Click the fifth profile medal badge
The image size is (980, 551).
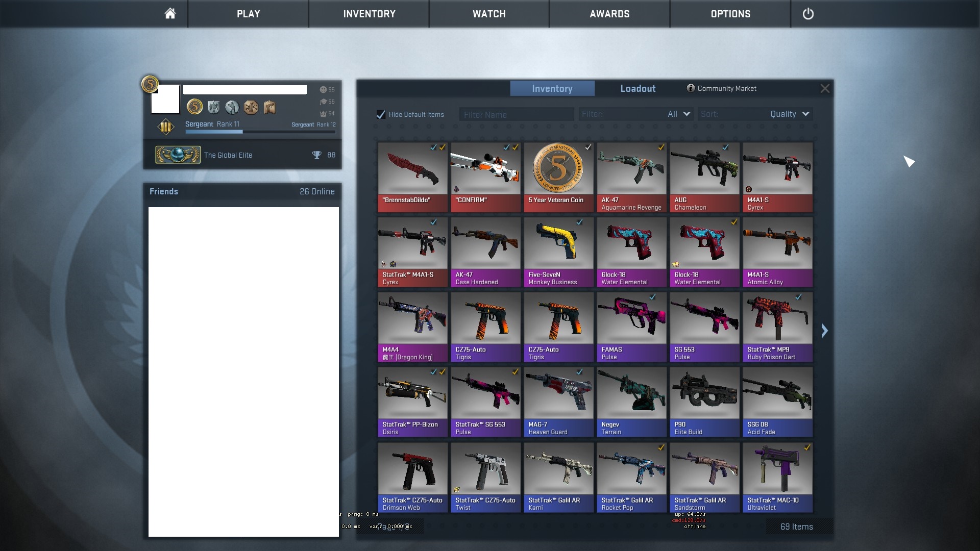tap(269, 107)
